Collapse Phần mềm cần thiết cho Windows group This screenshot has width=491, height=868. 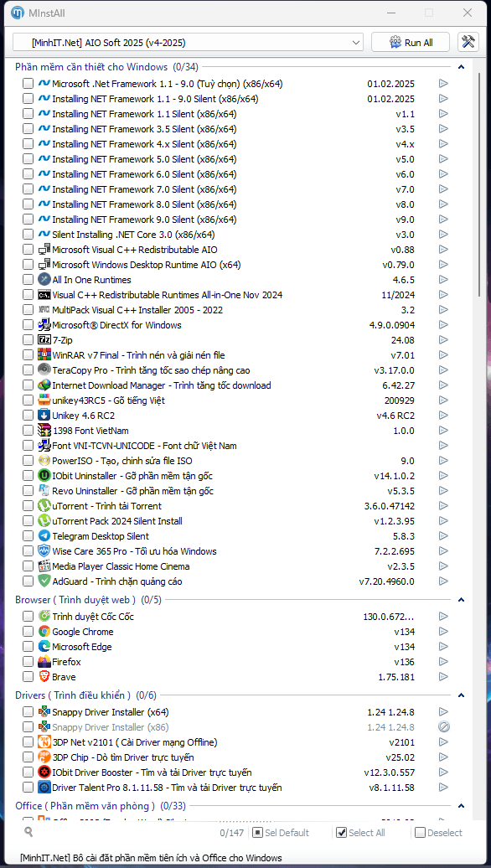click(461, 68)
